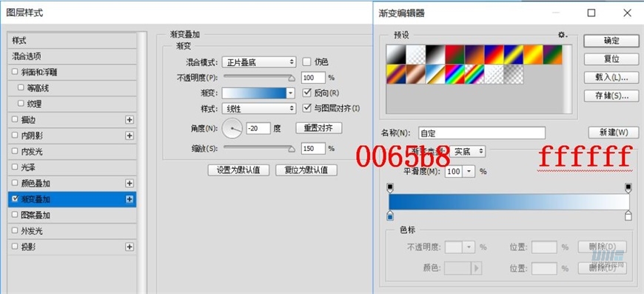This screenshot has width=644, height=294.
Task: Enable the 内阴影 checkbox
Action: 16,136
